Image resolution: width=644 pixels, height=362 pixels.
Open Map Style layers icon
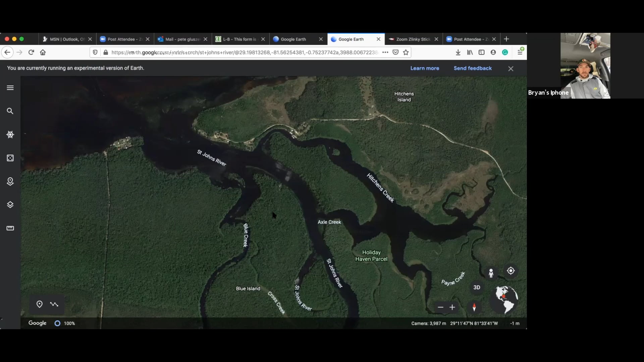click(10, 205)
